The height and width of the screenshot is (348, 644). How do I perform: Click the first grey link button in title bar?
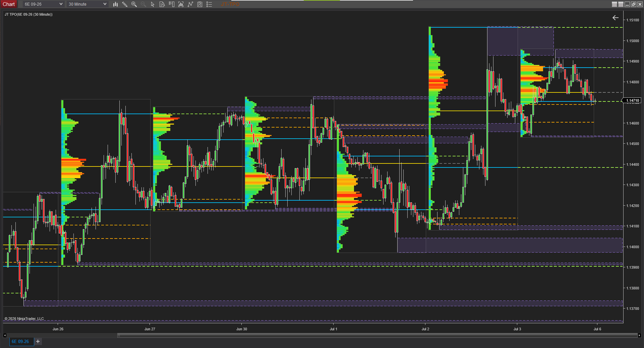[x=614, y=4]
